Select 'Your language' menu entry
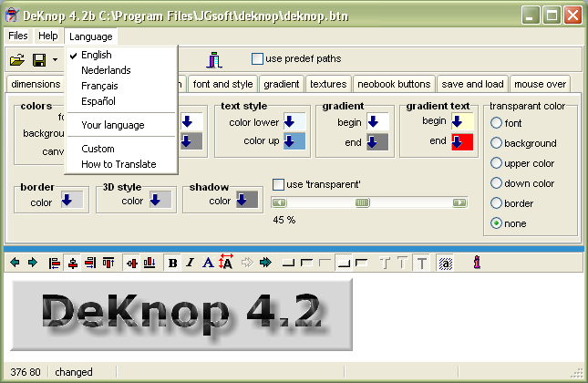 [x=120, y=125]
